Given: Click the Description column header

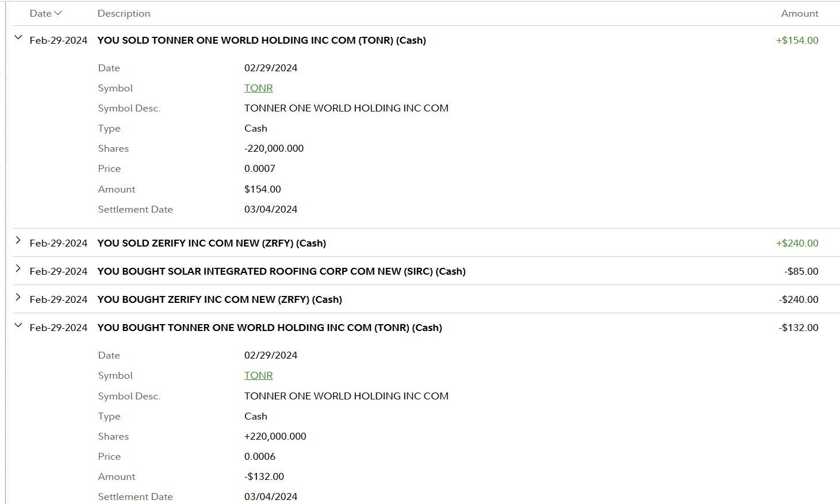Looking at the screenshot, I should pos(124,13).
